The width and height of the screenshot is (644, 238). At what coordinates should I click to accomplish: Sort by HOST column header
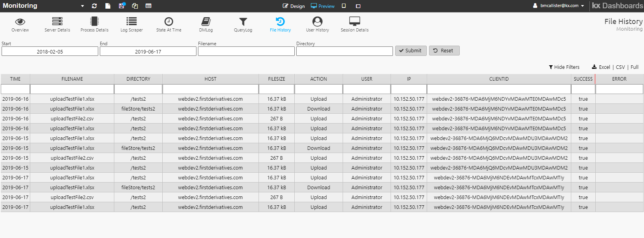[x=211, y=79]
